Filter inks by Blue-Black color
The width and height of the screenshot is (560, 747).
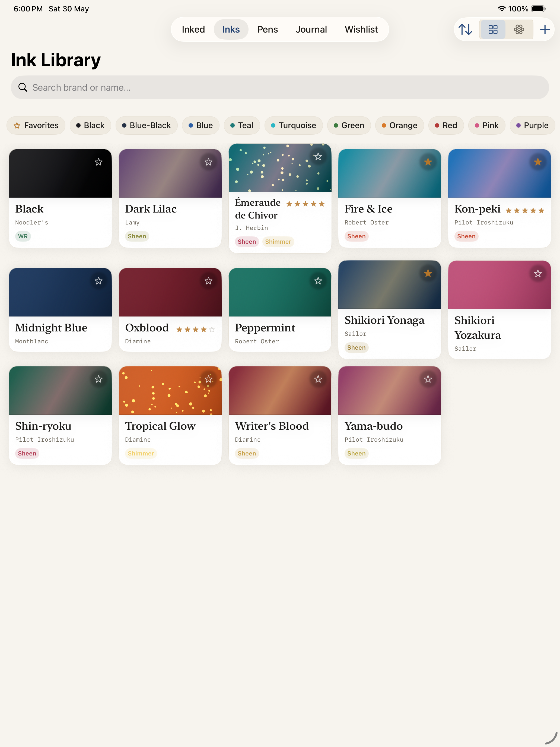click(147, 125)
